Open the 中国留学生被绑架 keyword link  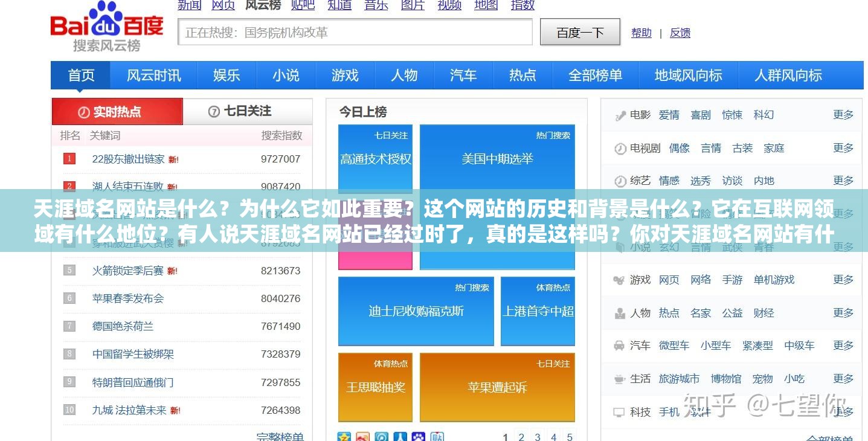[133, 354]
